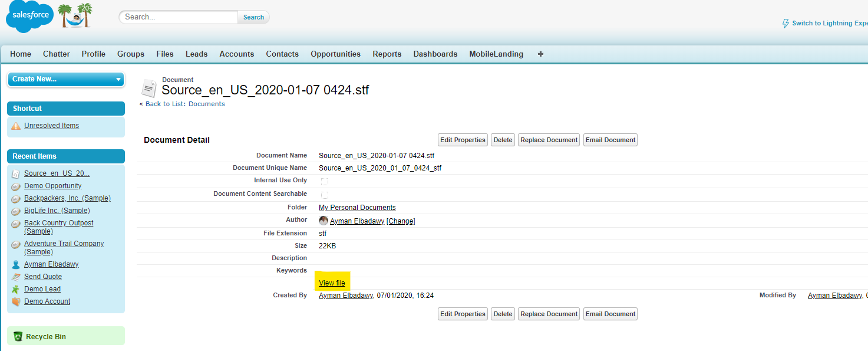The image size is (868, 351).
Task: Click Ayman Elbadawy's avatar in the Author field
Action: tap(323, 220)
